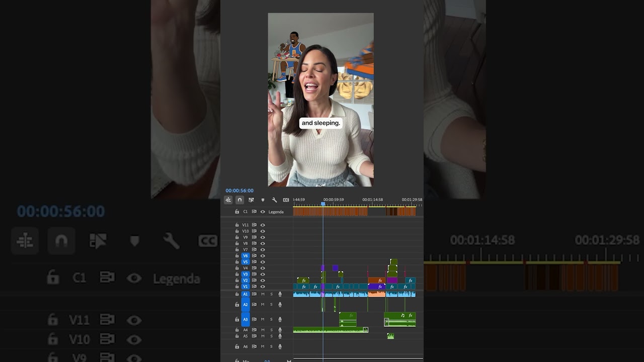Viewport: 644px width, 362px height.
Task: Select the purple clip on track V1
Action: click(x=376, y=287)
